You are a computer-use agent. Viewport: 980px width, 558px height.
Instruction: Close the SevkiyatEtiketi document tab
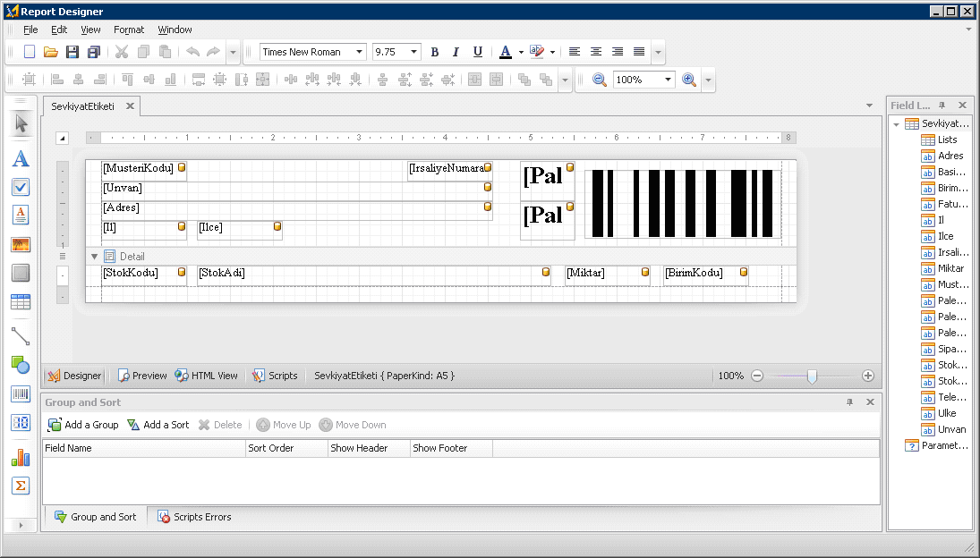[130, 106]
